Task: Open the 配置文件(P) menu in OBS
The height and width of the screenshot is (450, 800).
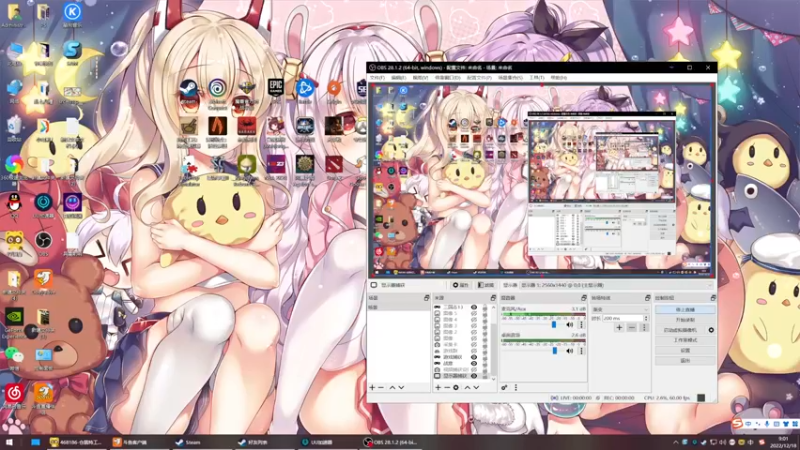Action: tap(479, 78)
